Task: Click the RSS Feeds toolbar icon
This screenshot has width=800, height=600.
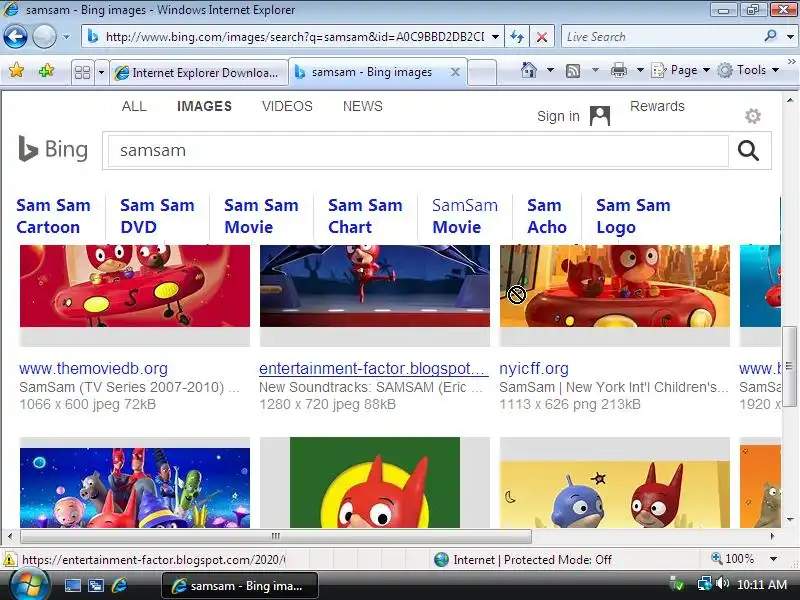Action: pos(573,70)
